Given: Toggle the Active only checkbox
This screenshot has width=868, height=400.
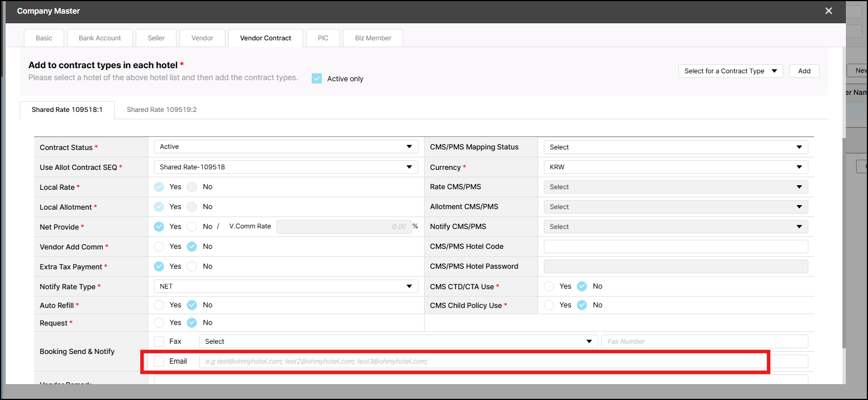Looking at the screenshot, I should (x=317, y=78).
